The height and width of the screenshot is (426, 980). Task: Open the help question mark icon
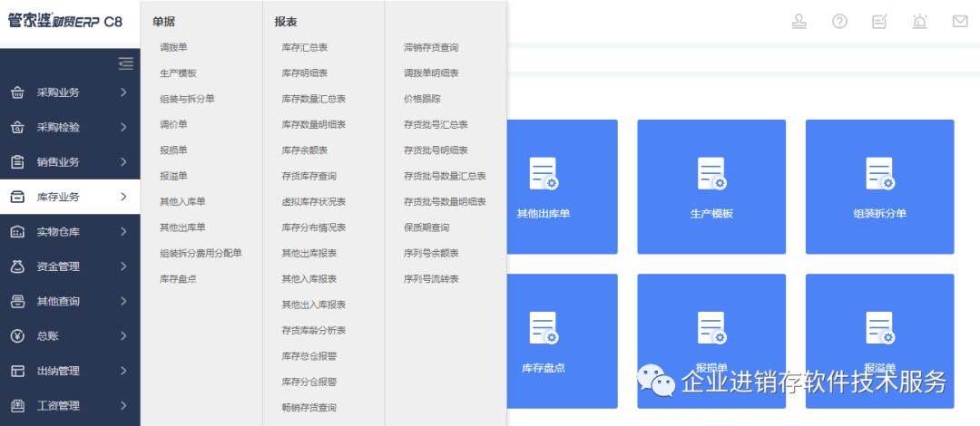(839, 22)
